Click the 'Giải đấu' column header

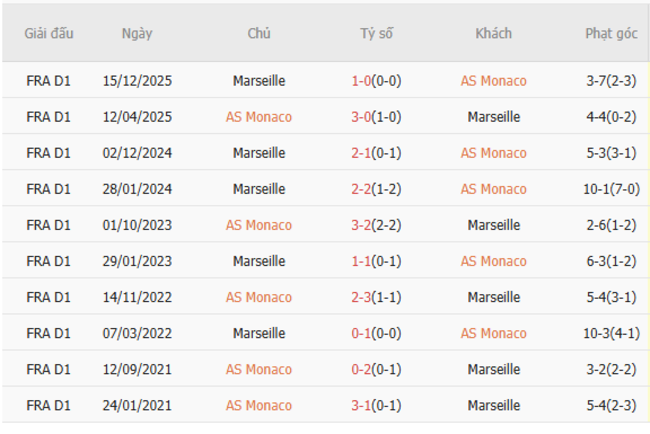pos(49,33)
